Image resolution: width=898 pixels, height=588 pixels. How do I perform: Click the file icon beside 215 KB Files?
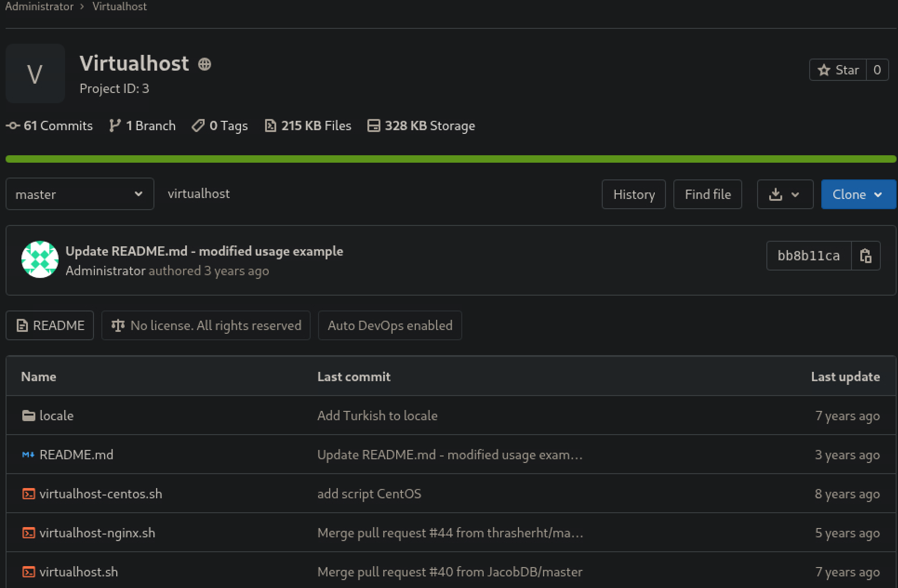point(270,126)
